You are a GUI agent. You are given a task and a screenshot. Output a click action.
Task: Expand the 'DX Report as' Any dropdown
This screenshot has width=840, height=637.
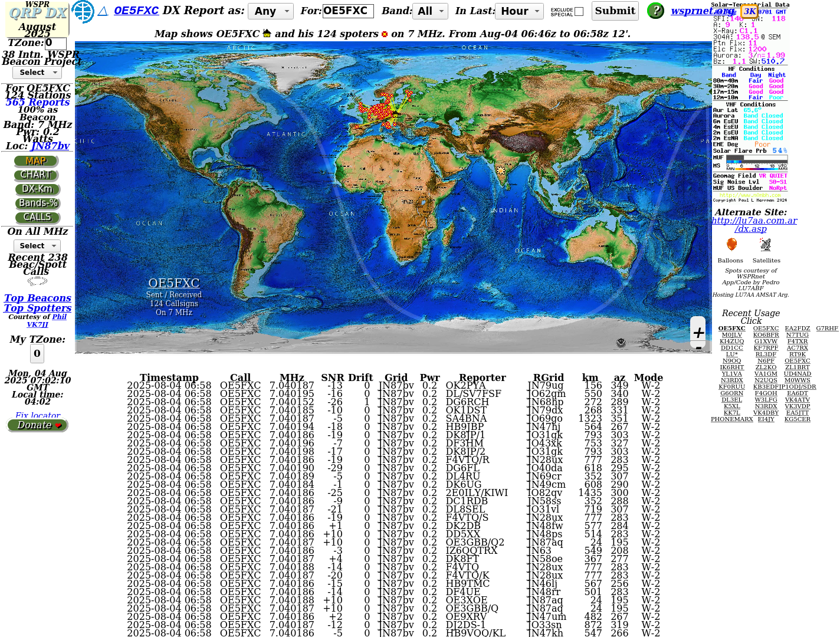pos(270,11)
